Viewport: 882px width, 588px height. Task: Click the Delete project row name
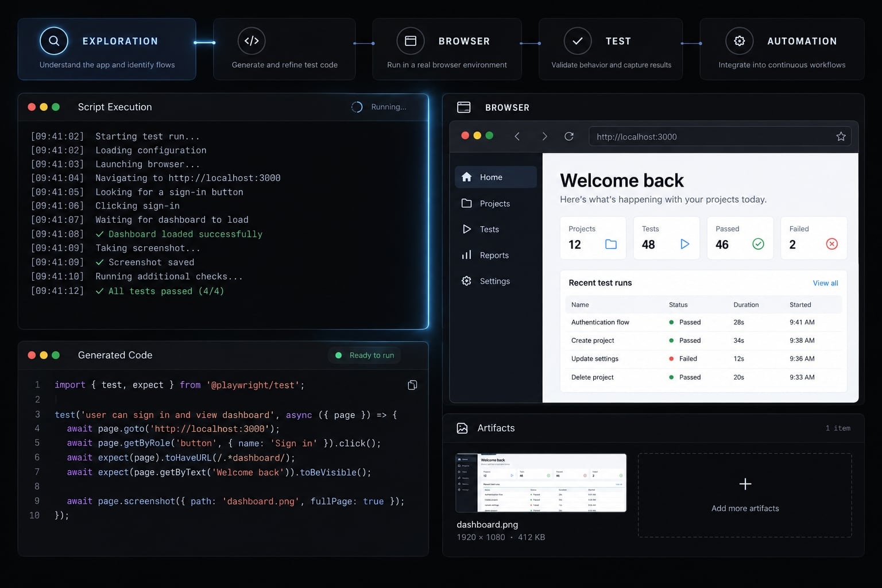point(592,377)
